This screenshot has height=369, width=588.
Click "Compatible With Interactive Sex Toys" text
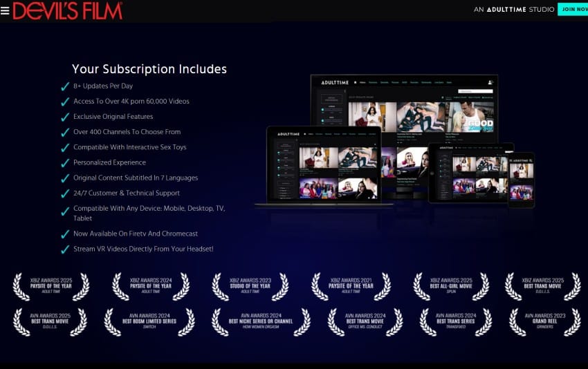130,147
